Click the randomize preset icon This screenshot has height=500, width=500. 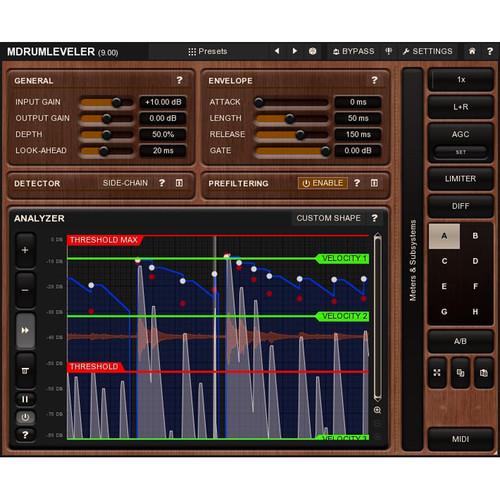click(312, 51)
